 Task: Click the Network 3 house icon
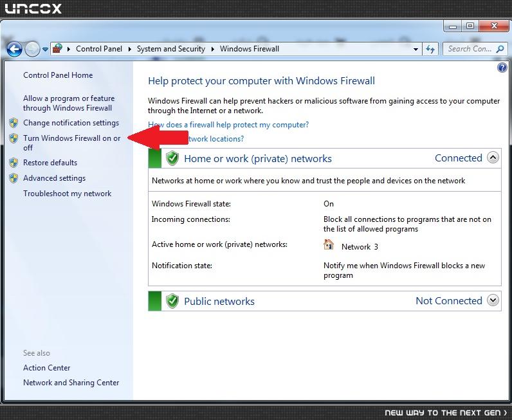click(x=329, y=244)
